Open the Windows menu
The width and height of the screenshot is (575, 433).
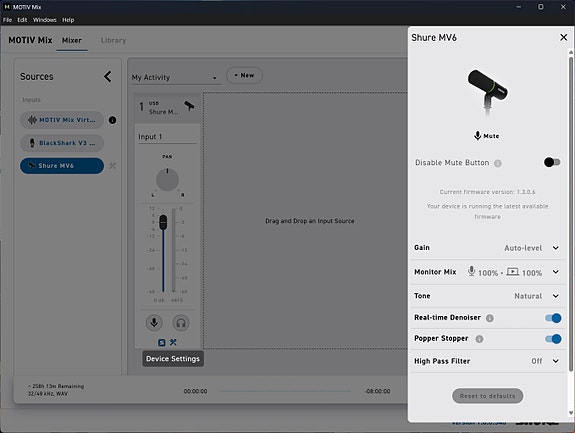[45, 20]
